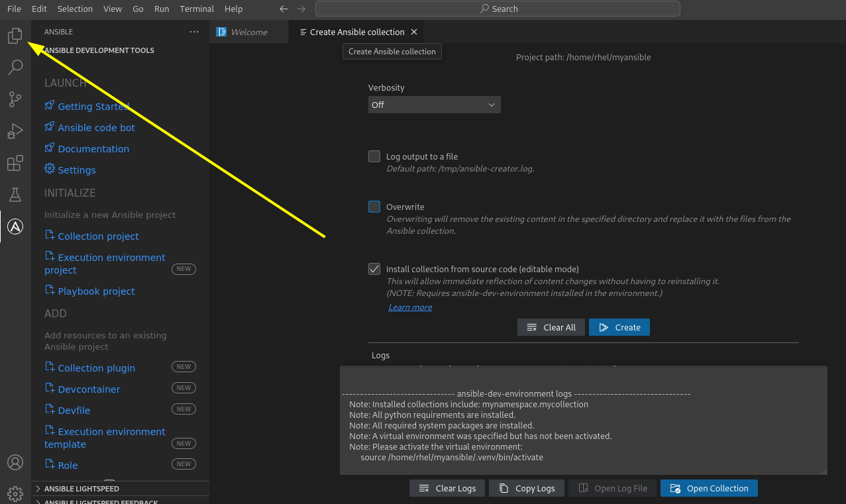Screen dimensions: 846x504
Task: Open the Explorer view in activity bar
Action: pos(15,36)
